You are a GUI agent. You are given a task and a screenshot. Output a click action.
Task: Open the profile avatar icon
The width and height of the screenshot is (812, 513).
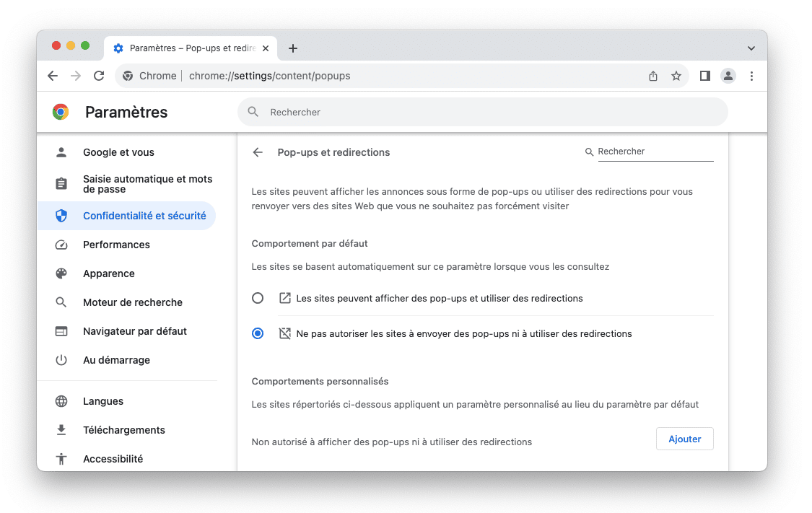[728, 76]
